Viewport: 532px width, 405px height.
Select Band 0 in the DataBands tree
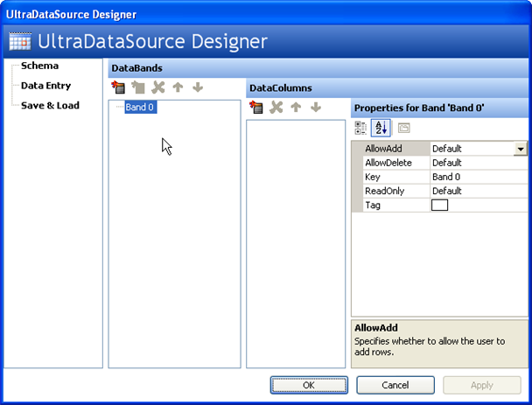(x=141, y=108)
